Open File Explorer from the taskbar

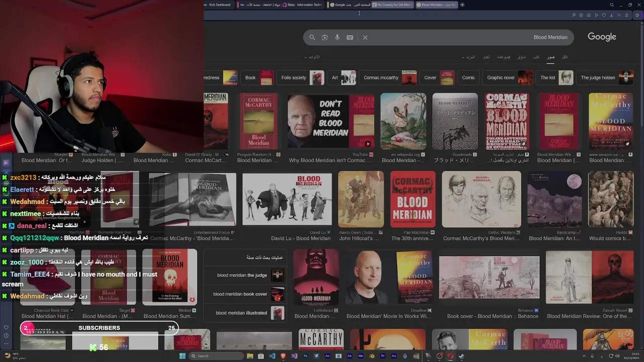pyautogui.click(x=250, y=356)
